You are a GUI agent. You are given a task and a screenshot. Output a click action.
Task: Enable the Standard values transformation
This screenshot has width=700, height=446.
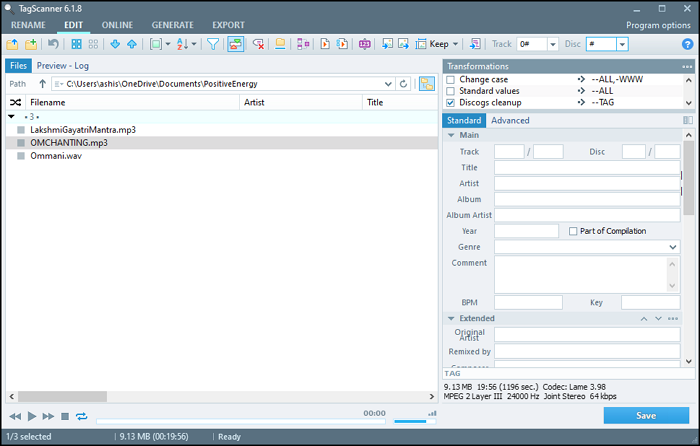pyautogui.click(x=450, y=91)
